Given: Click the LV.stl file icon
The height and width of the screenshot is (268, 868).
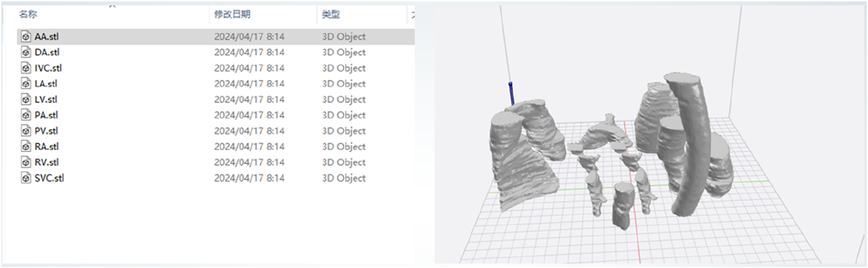Looking at the screenshot, I should tap(26, 99).
